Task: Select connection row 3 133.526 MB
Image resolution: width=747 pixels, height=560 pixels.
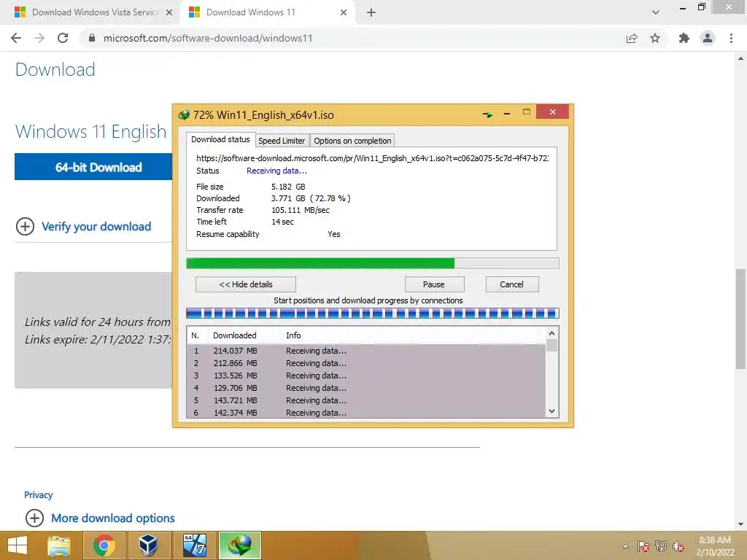Action: 365,376
